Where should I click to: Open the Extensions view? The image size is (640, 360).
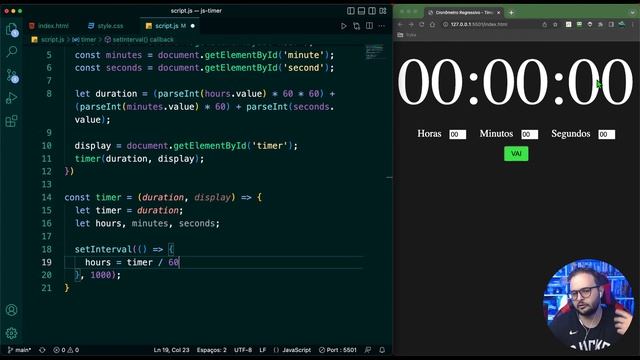tap(12, 121)
